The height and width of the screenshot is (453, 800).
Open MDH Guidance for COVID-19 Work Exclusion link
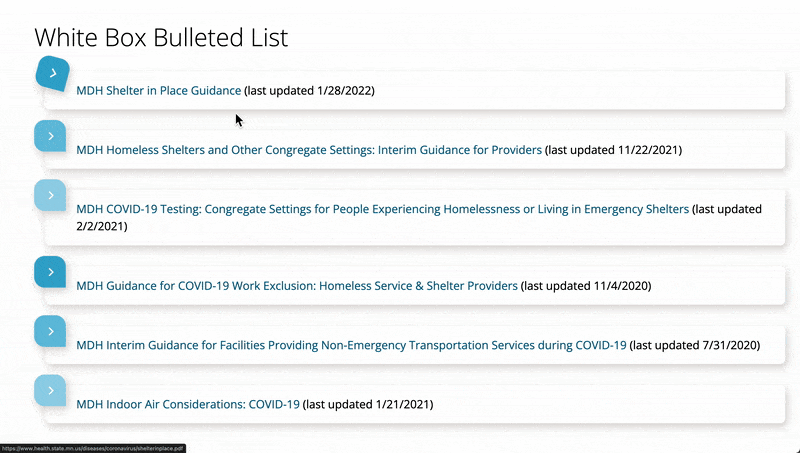click(x=297, y=286)
